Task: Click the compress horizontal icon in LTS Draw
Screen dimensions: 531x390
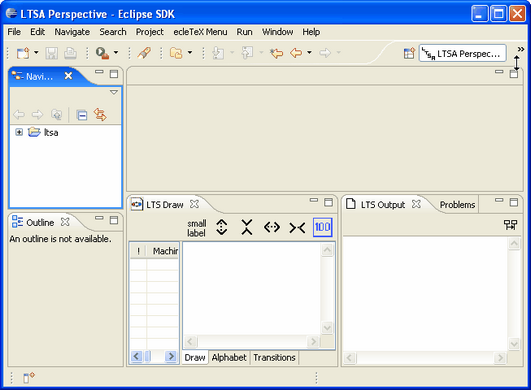Action: click(x=297, y=228)
